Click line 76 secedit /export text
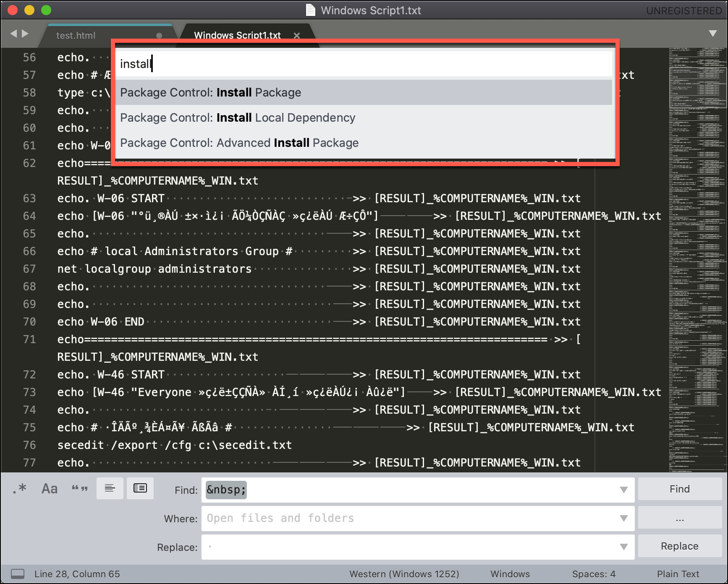 coord(175,445)
